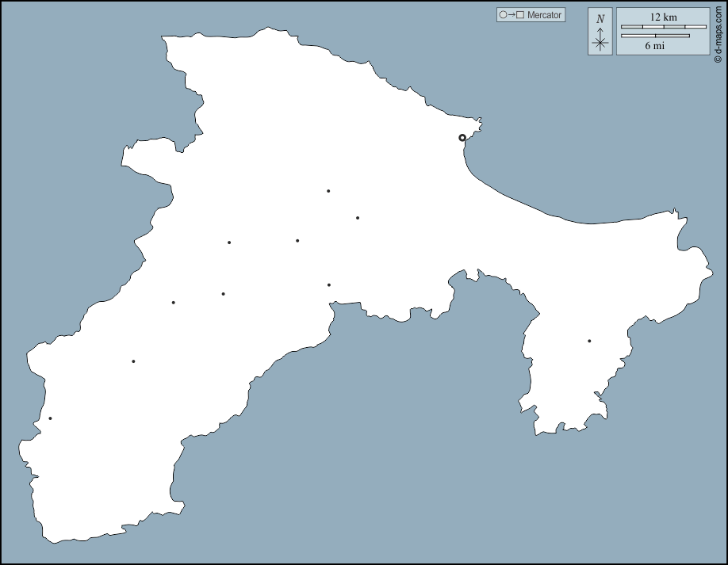Click the circle-to-square symbol beside Mercator
Viewport: 728px width, 565px height.
click(512, 15)
